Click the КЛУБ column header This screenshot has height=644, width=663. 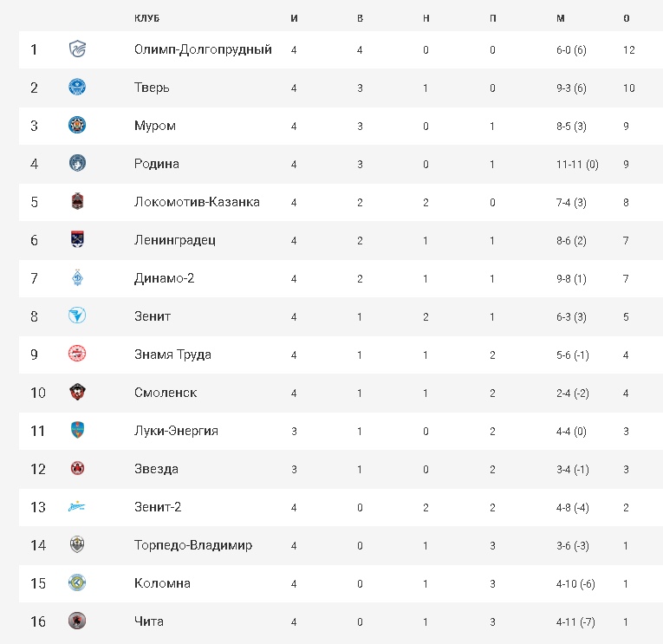148,17
